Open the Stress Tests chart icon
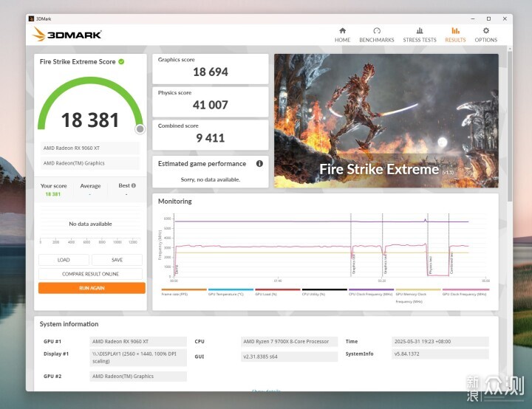532x409 pixels. click(420, 30)
